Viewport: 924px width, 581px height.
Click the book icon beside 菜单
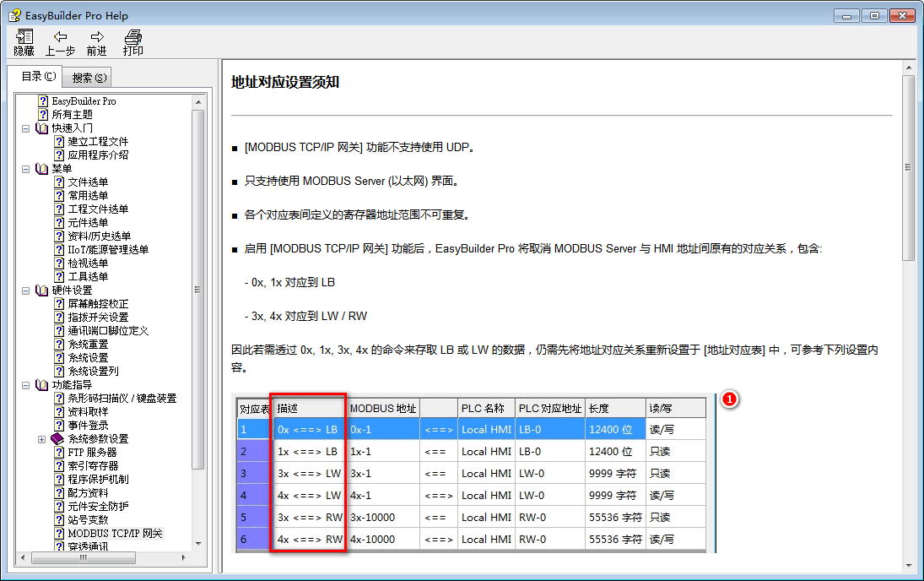[42, 169]
